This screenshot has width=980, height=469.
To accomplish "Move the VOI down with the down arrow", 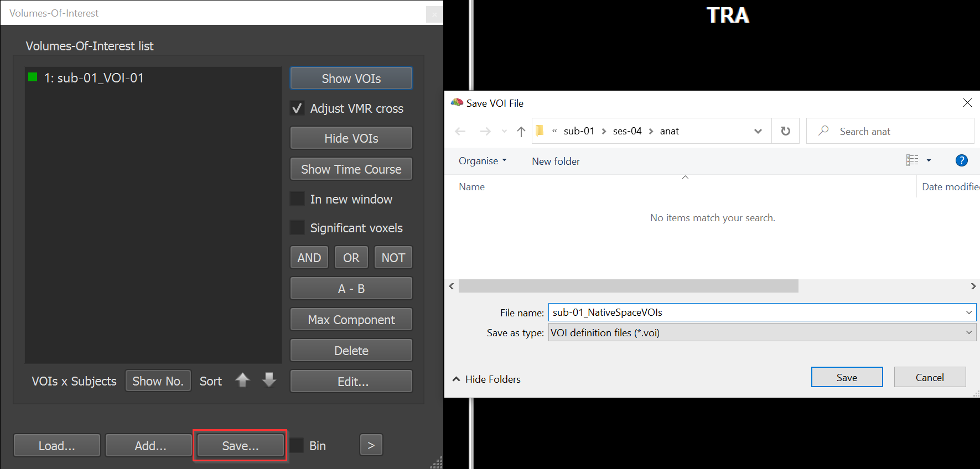I will (x=269, y=380).
